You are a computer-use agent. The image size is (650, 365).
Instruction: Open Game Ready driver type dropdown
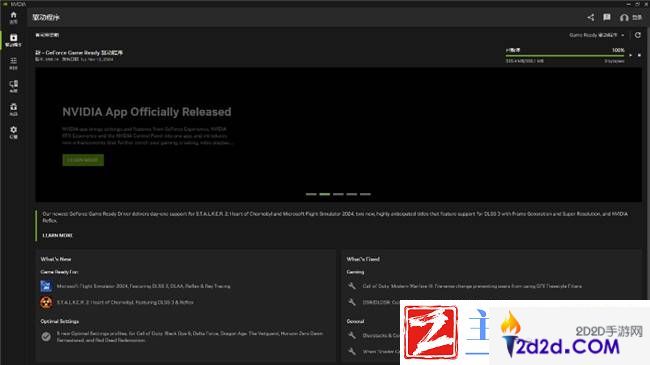(597, 35)
